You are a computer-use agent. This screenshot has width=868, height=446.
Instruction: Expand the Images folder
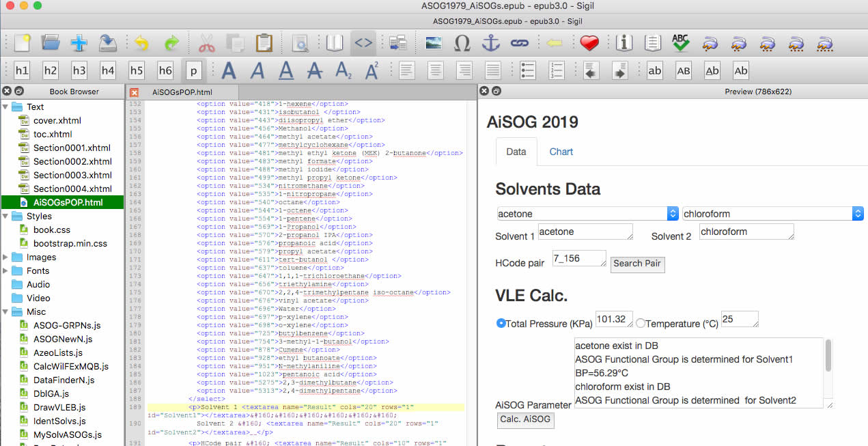click(x=6, y=257)
